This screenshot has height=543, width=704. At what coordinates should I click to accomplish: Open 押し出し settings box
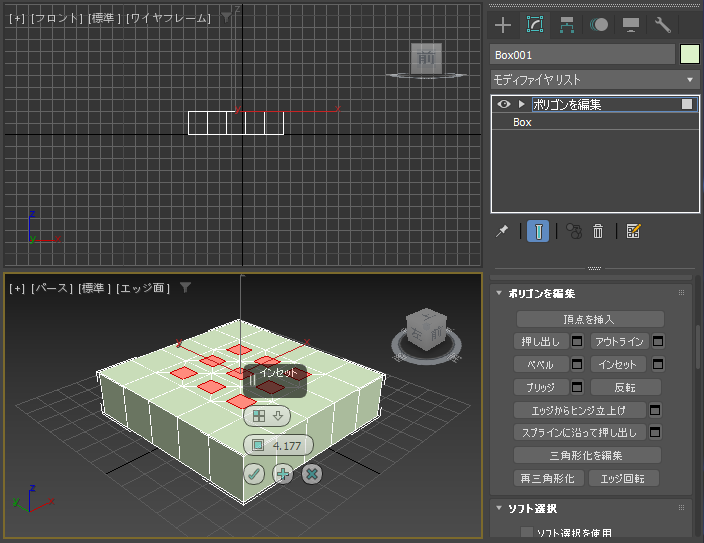[577, 341]
